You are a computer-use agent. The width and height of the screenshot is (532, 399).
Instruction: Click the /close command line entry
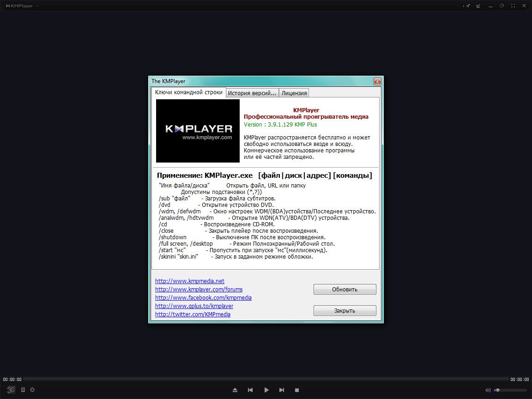tap(238, 231)
